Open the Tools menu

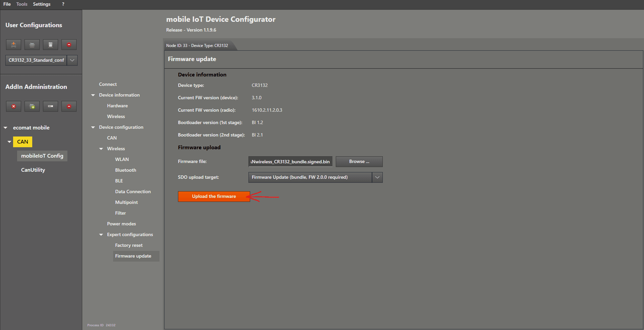point(22,4)
